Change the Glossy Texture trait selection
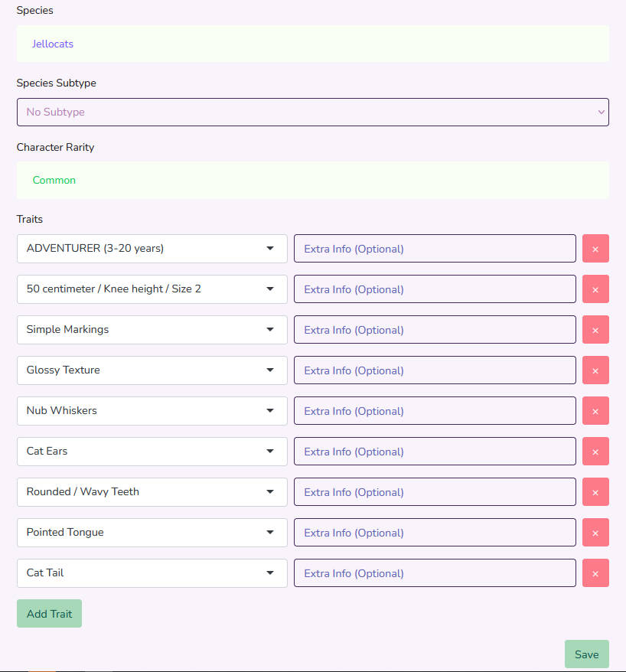The width and height of the screenshot is (626, 672). (x=152, y=370)
